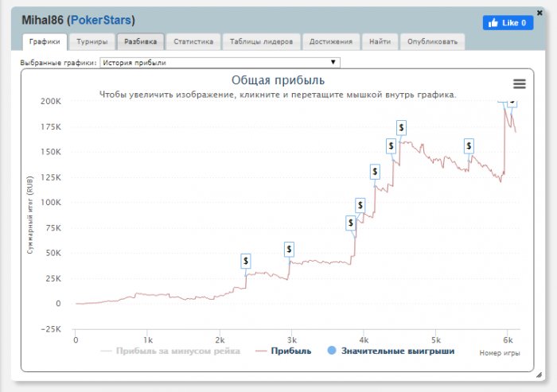Click the thumbs-up Like button

pyautogui.click(x=508, y=23)
